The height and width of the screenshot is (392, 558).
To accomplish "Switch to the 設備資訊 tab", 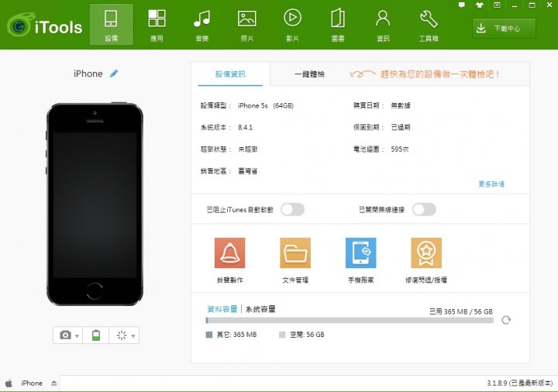I will (230, 74).
